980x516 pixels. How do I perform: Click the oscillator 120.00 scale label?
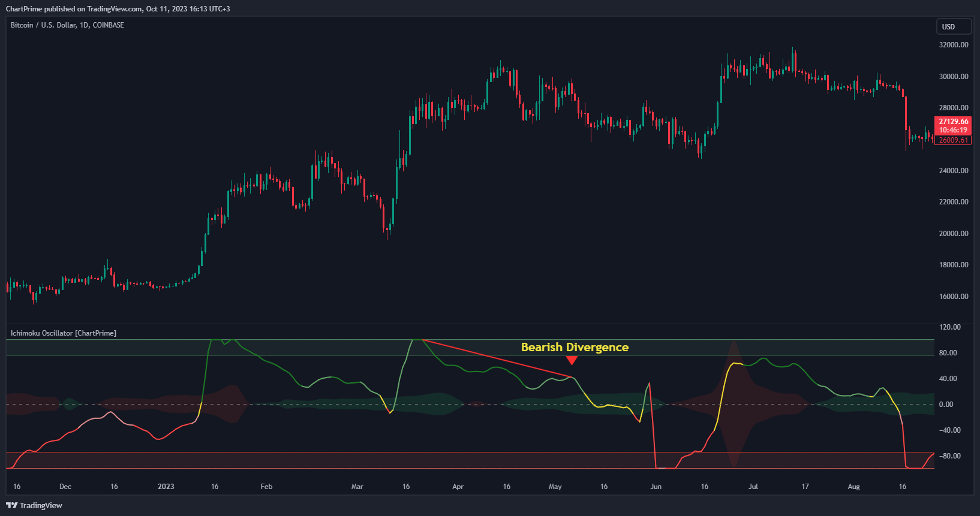pyautogui.click(x=950, y=327)
